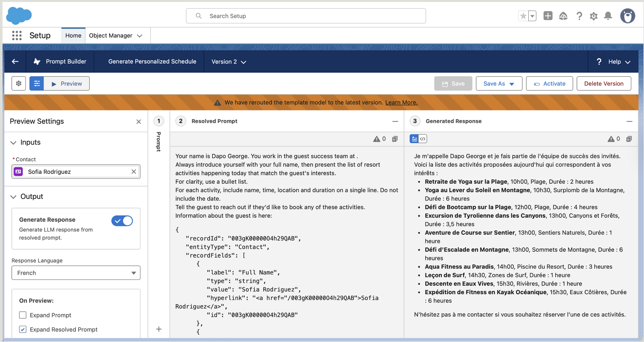
Task: Click the "recordId" line in resolved prompt
Action: tap(243, 238)
